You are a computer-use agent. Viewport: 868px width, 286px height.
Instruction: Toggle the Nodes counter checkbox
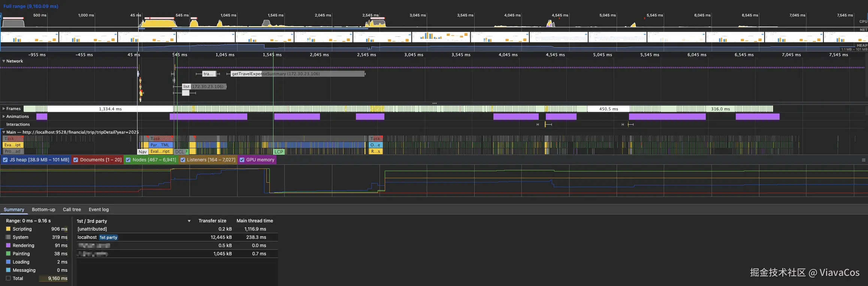click(128, 160)
